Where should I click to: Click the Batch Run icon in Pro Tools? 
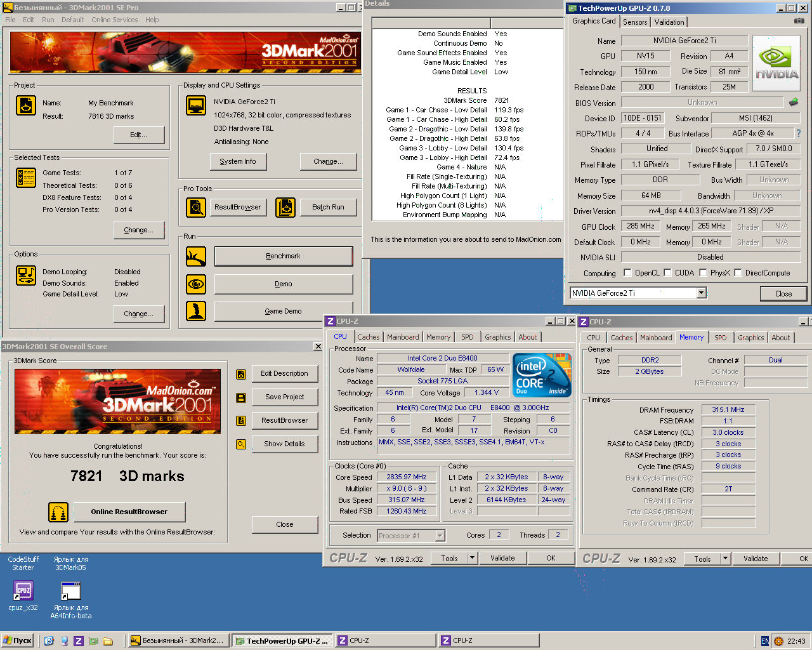click(x=286, y=208)
